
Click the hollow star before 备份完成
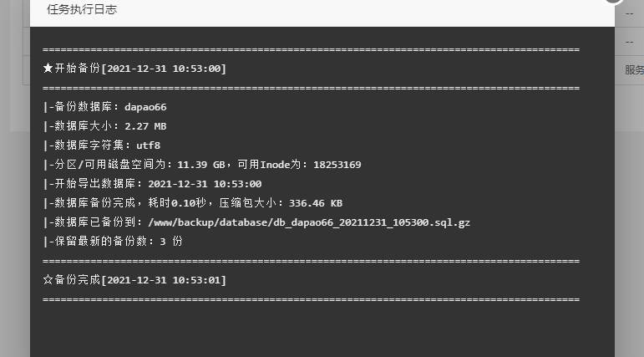tap(48, 280)
